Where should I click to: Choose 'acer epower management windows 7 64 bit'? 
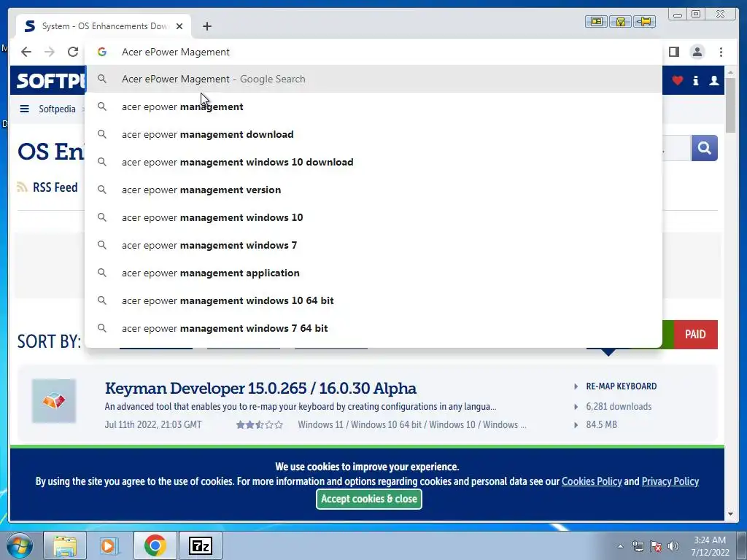[x=373, y=328]
